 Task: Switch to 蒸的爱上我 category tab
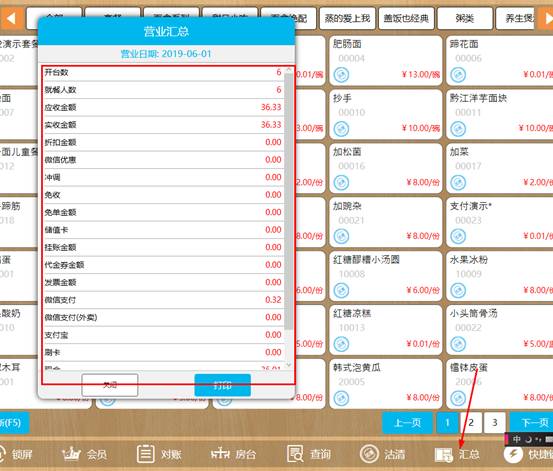(347, 18)
